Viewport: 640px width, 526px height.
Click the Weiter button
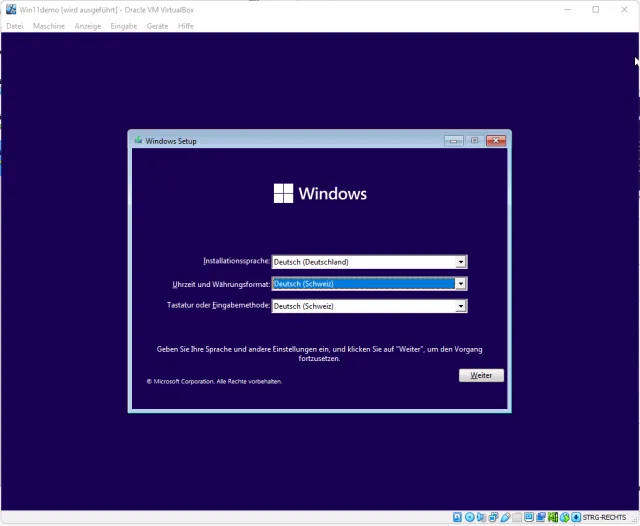(x=481, y=375)
